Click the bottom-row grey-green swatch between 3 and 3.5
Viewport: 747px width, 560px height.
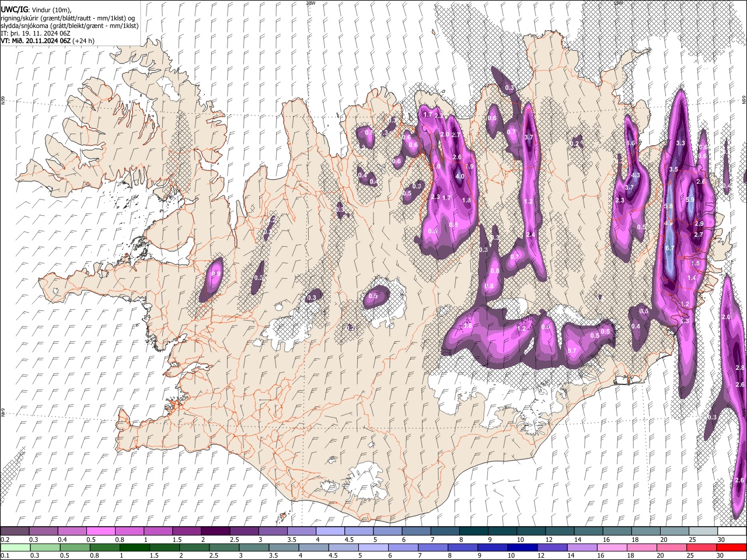[254, 548]
